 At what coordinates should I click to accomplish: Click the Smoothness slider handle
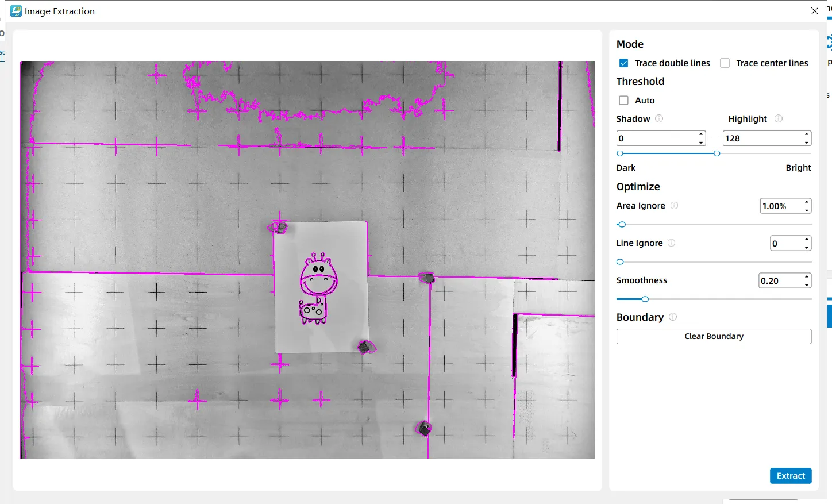[645, 299]
